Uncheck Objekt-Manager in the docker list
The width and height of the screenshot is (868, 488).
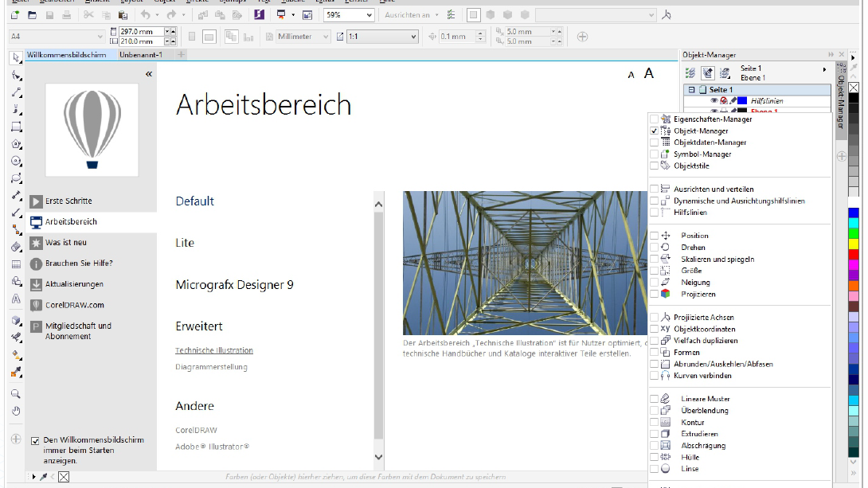tap(654, 131)
